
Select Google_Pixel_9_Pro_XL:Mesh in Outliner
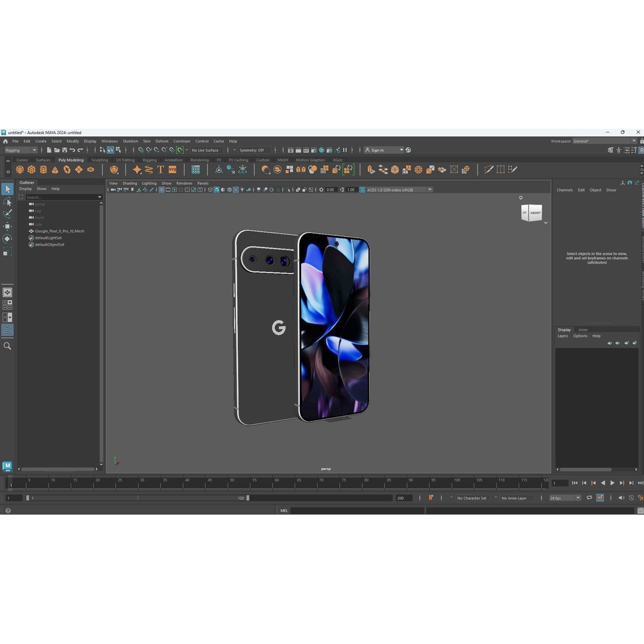60,231
